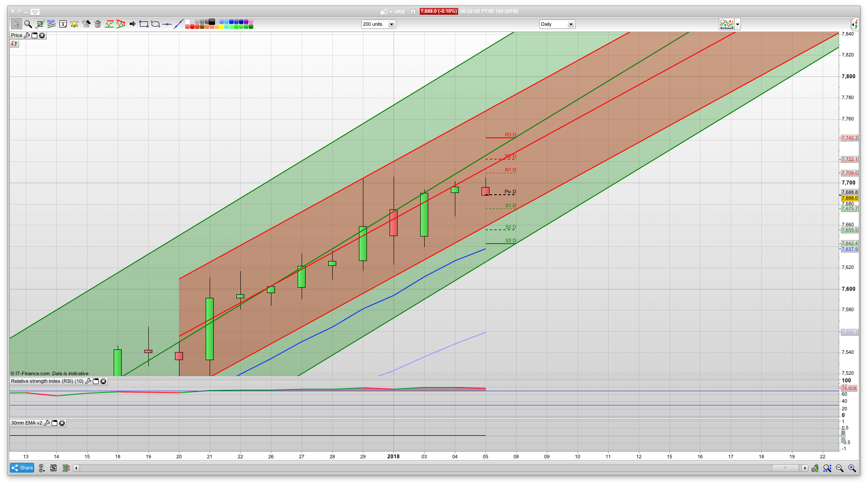Image resolution: width=868 pixels, height=485 pixels.
Task: Detach the 30min EMA v2 panel
Action: click(54, 423)
